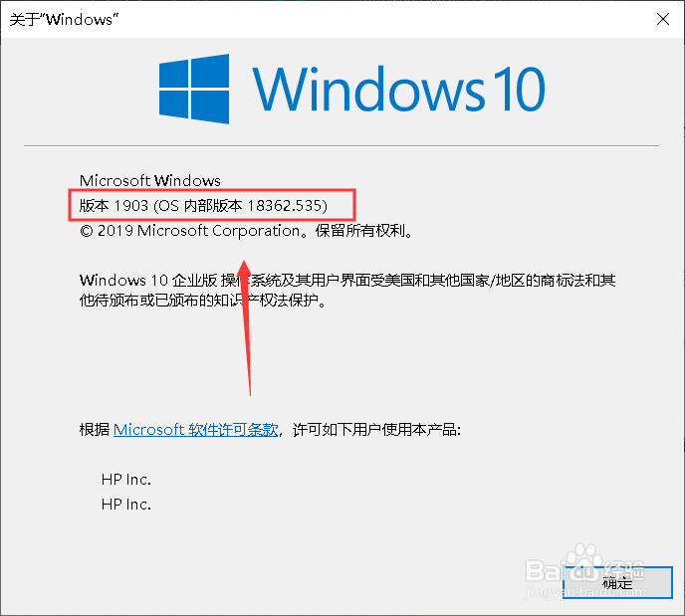Viewport: 685px width, 616px height.
Task: Click the Windows 10 企业版 paragraph text
Action: click(347, 281)
